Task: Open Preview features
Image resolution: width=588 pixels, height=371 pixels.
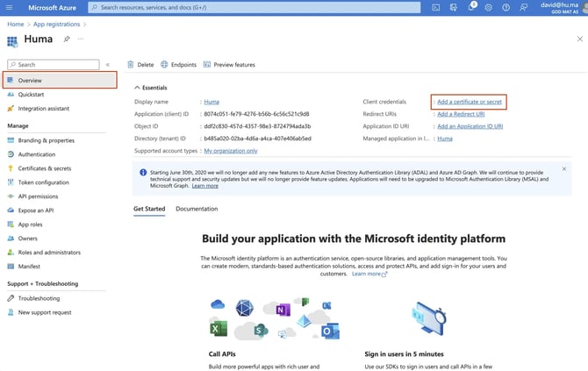Action: coord(229,64)
